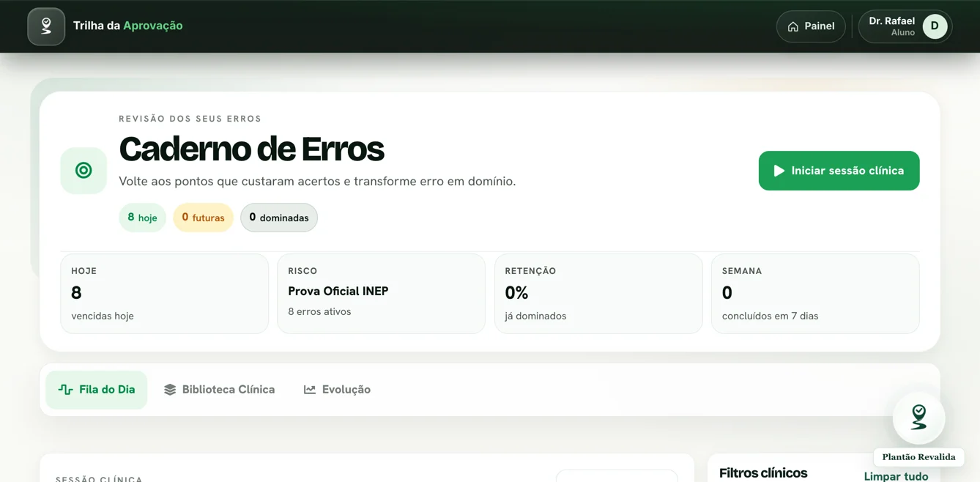Open the SEMANA card concluídos em 7 dias
The image size is (980, 482).
tap(815, 294)
